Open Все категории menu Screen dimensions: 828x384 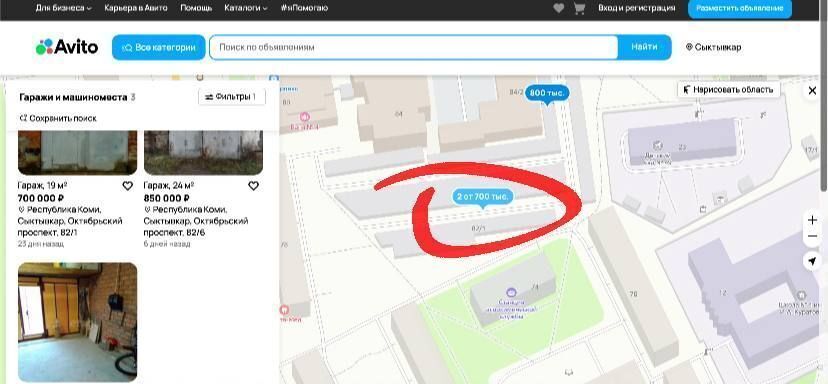tap(158, 48)
